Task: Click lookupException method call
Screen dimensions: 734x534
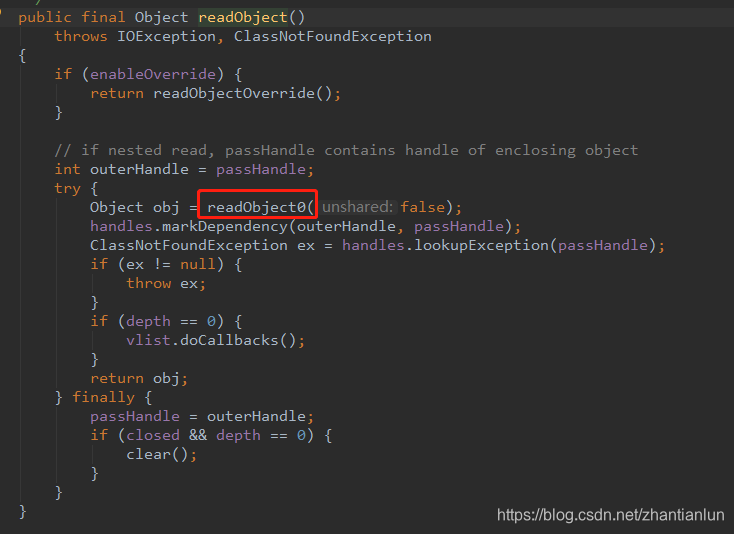Action: coord(481,245)
